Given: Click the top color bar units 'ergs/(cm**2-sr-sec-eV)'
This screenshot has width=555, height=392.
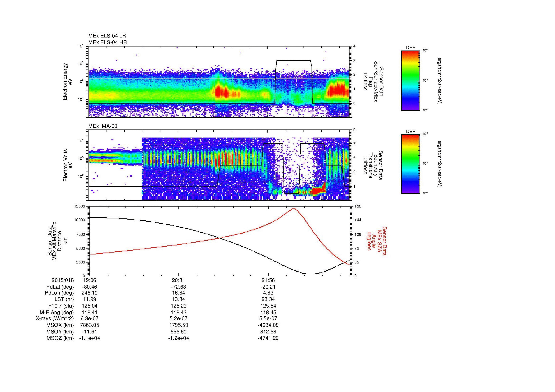Looking at the screenshot, I should coord(440,81).
